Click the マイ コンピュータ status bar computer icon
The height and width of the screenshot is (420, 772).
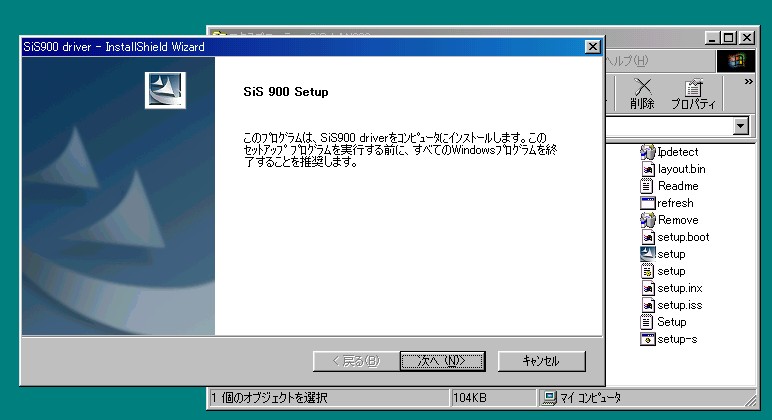(549, 397)
